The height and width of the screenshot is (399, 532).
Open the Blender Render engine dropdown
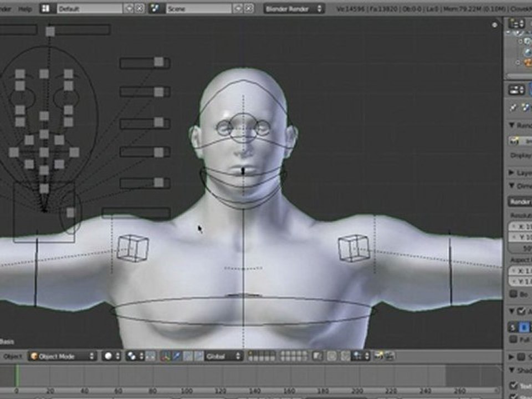click(294, 8)
